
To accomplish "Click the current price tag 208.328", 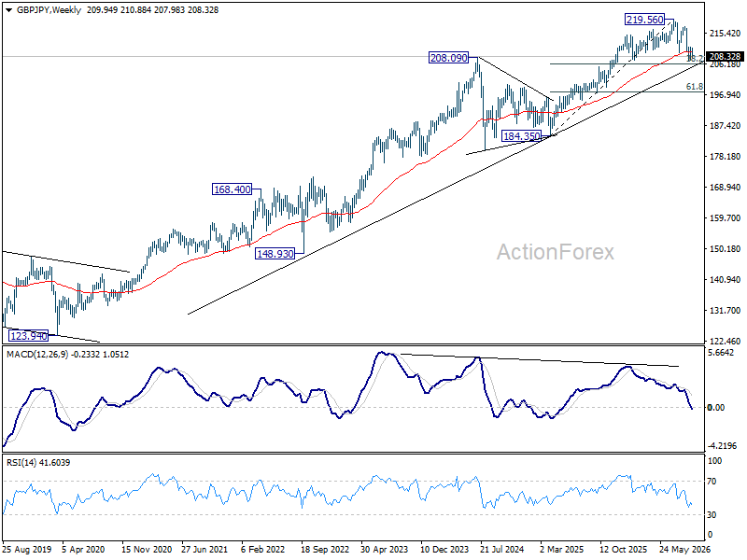I will [725, 57].
